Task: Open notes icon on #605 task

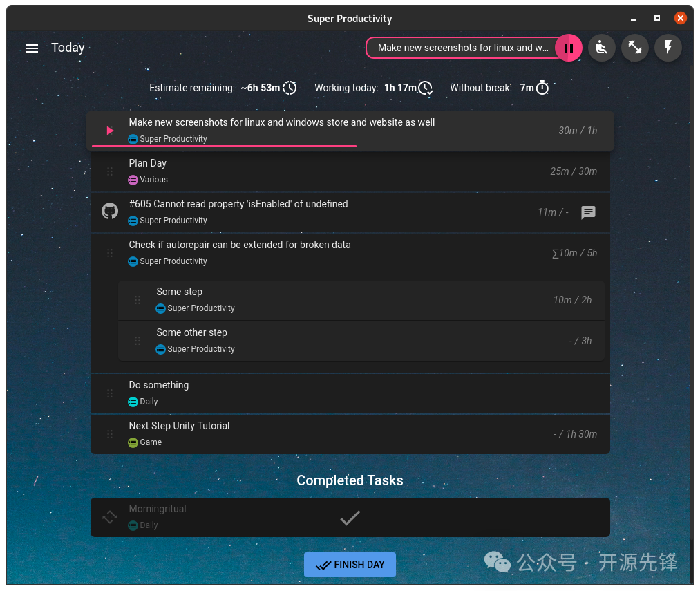Action: (588, 212)
